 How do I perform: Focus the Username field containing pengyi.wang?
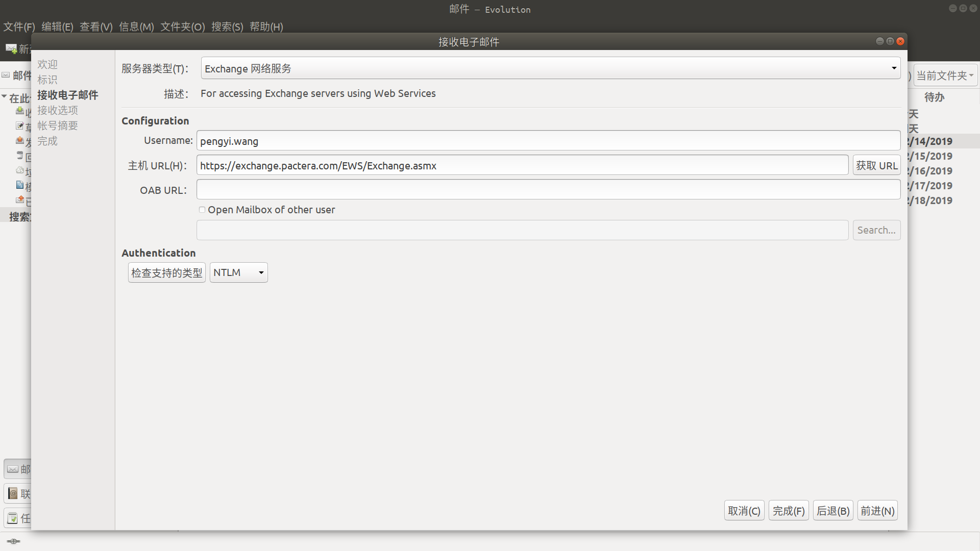point(548,141)
